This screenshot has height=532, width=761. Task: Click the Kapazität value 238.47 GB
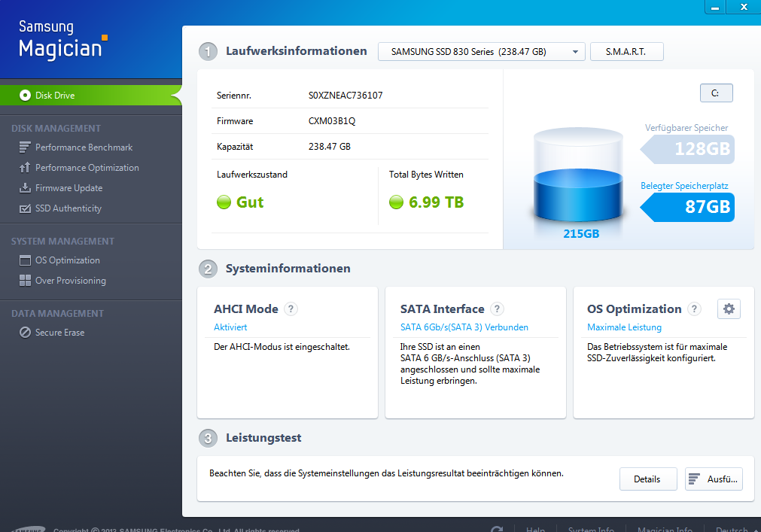click(330, 147)
